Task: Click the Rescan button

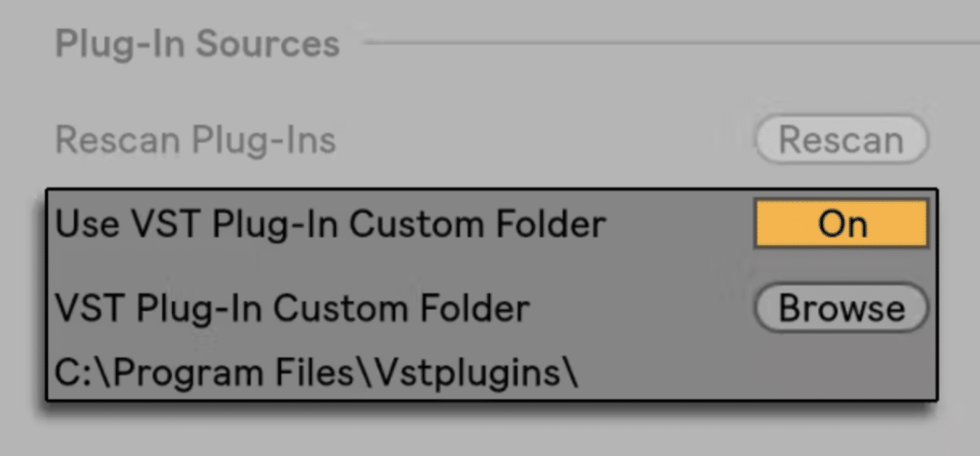Action: coord(842,140)
